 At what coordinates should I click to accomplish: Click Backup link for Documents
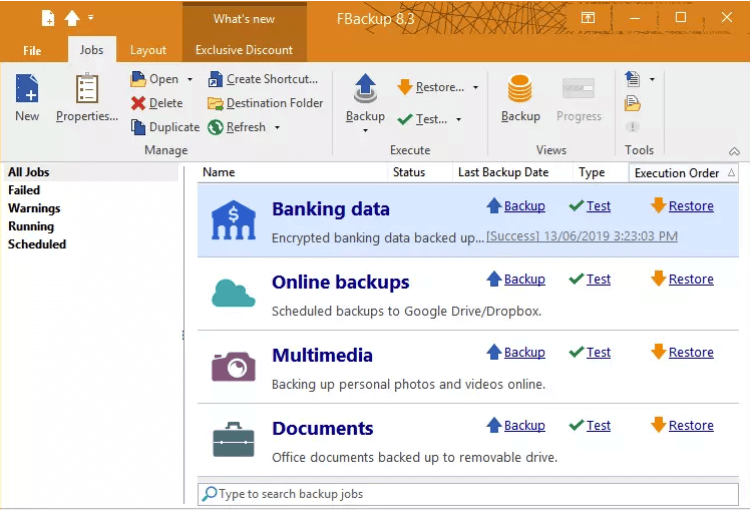click(x=524, y=426)
